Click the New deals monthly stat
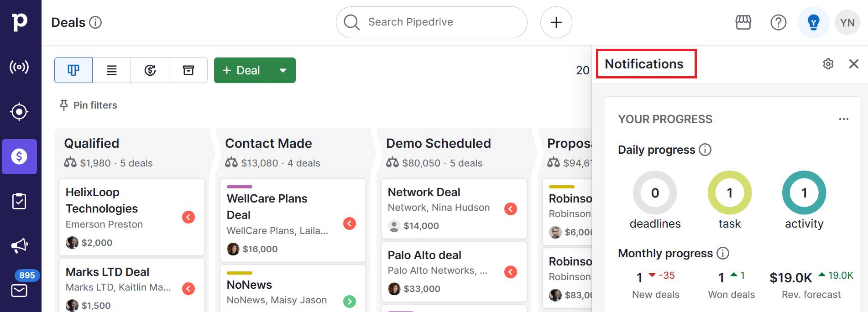868x312 pixels. (x=655, y=285)
